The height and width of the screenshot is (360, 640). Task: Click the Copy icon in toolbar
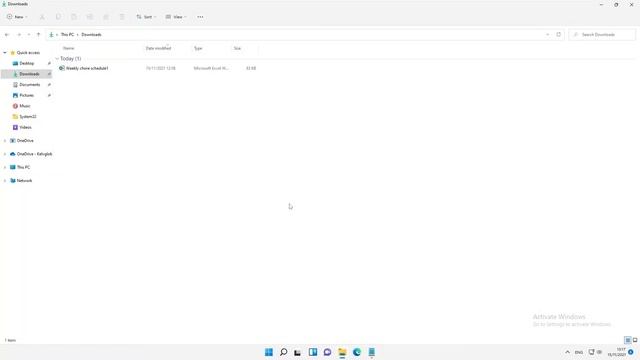point(58,17)
